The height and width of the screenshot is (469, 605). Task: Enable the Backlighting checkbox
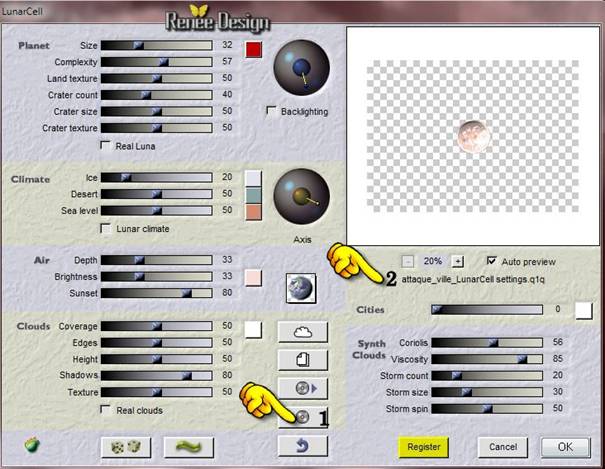pyautogui.click(x=271, y=111)
